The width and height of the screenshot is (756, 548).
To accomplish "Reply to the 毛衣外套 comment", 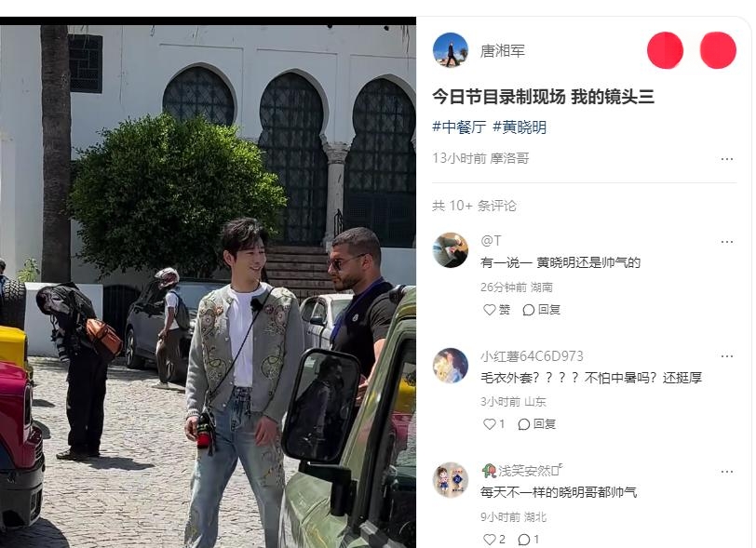I will [x=536, y=424].
